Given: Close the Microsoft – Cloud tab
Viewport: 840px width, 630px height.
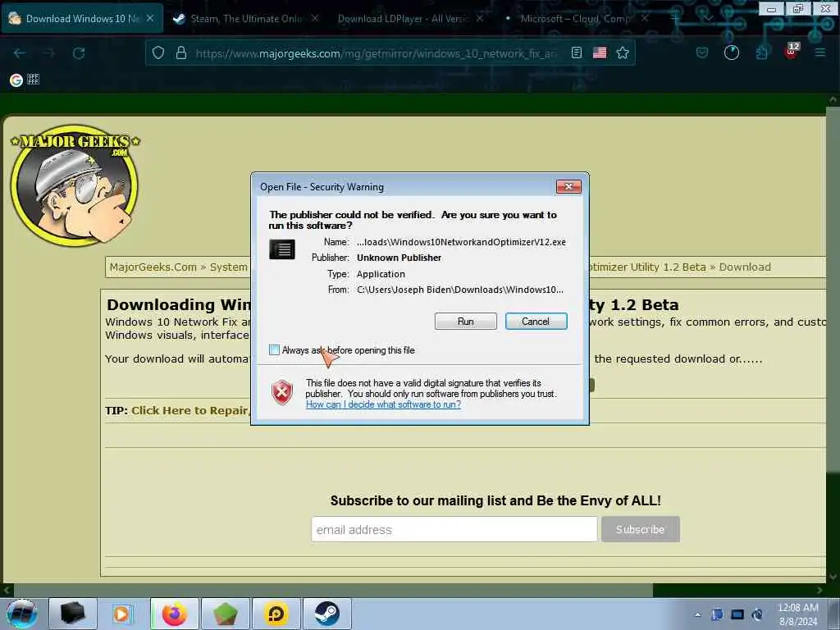Looking at the screenshot, I should [x=645, y=18].
